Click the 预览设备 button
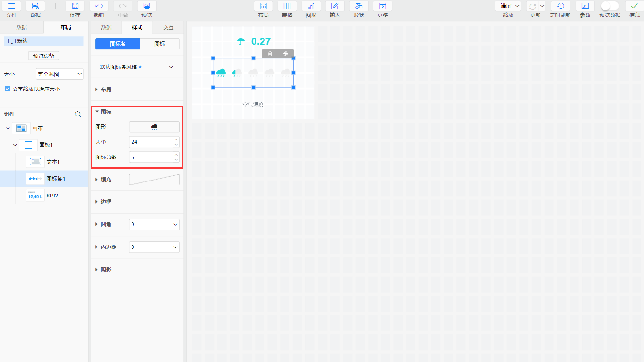The image size is (644, 362). coord(44,56)
